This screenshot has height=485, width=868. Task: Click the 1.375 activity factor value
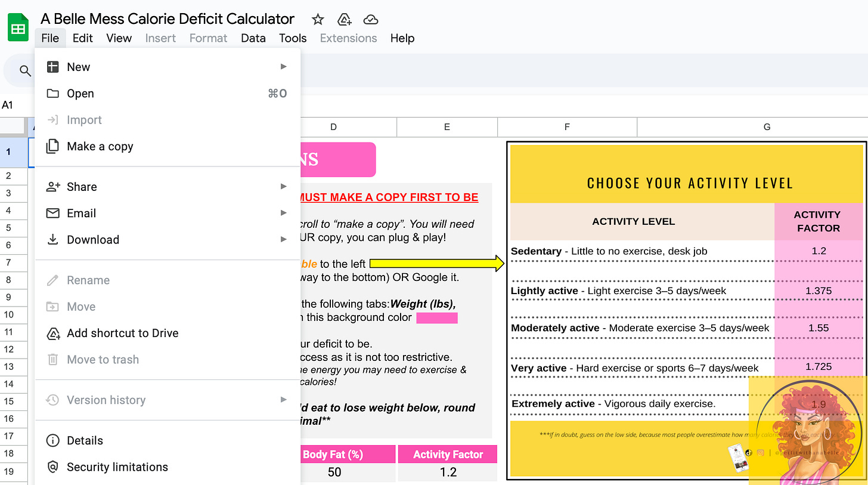pyautogui.click(x=819, y=291)
